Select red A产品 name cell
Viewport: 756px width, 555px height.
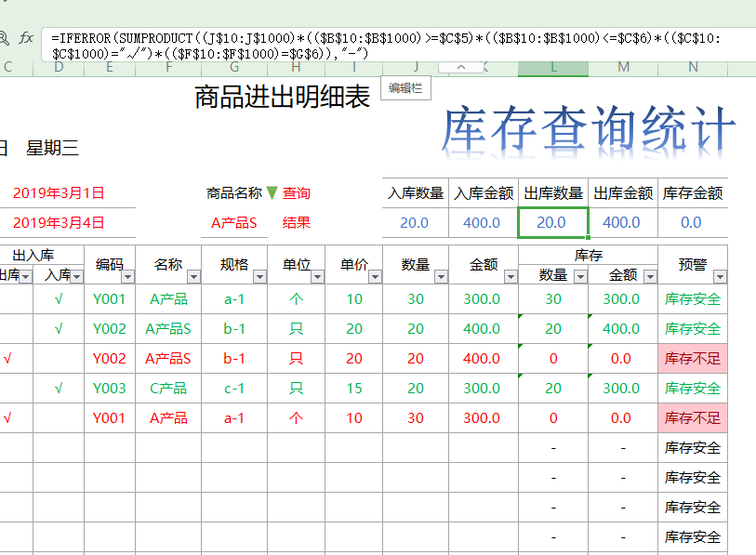[168, 418]
